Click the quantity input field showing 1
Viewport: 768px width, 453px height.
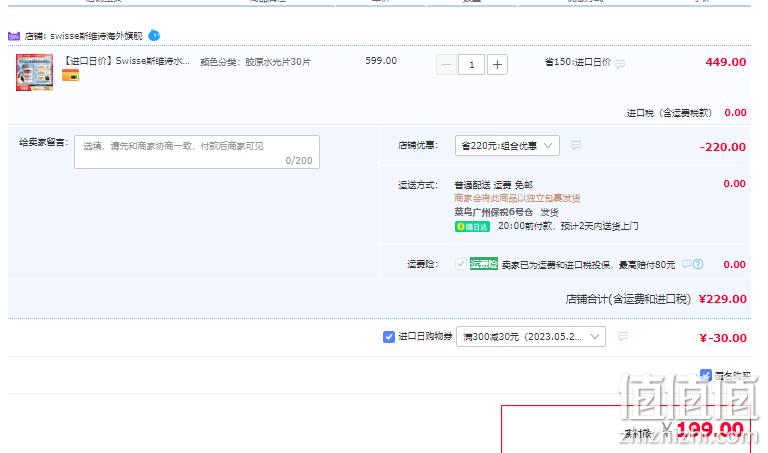(x=471, y=65)
